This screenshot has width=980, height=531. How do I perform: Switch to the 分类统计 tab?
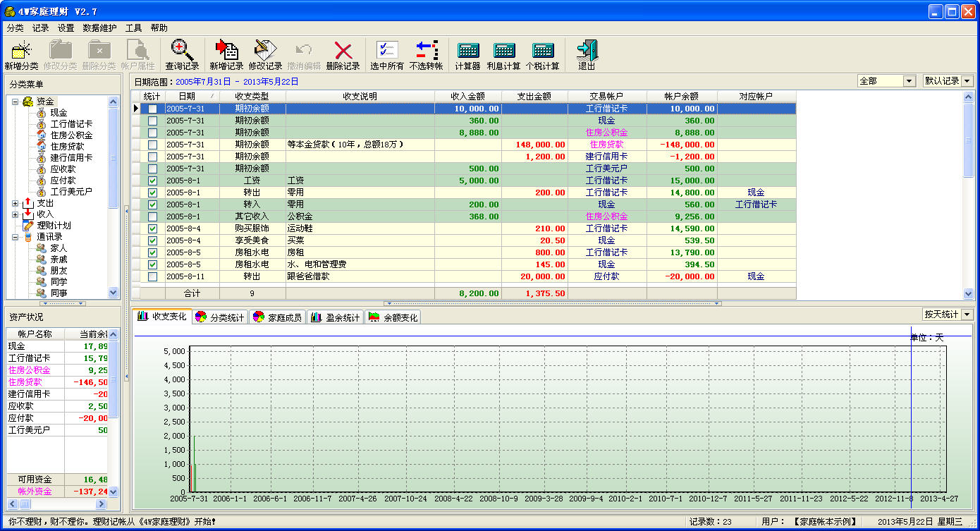(219, 318)
